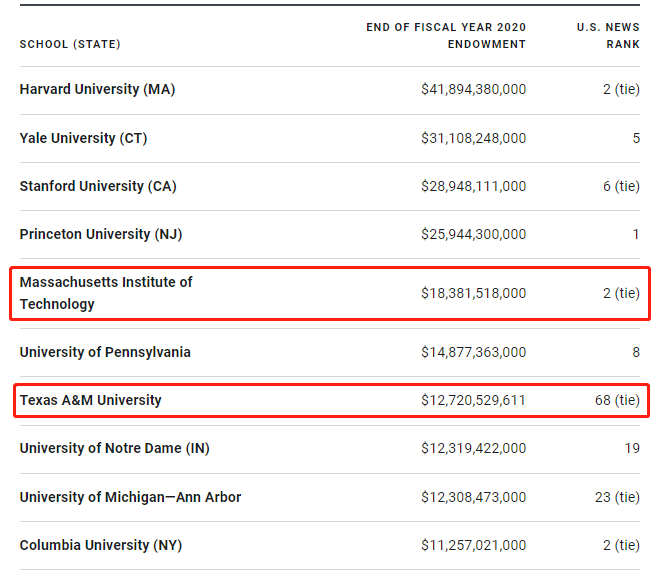Click Princeton's rank number 1

(635, 234)
